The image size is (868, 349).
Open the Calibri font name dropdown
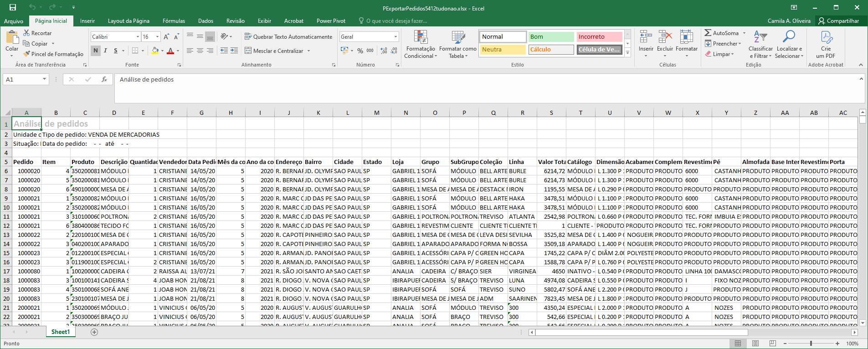click(138, 37)
